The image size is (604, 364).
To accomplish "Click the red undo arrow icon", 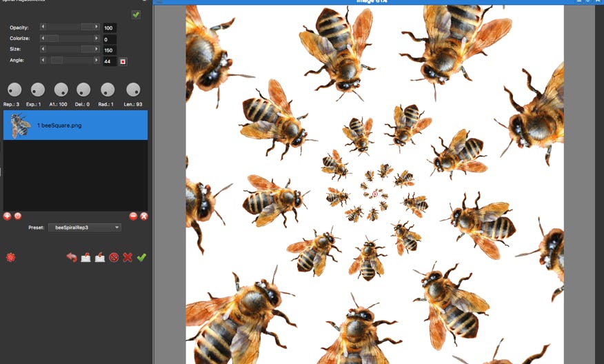I will tap(72, 257).
